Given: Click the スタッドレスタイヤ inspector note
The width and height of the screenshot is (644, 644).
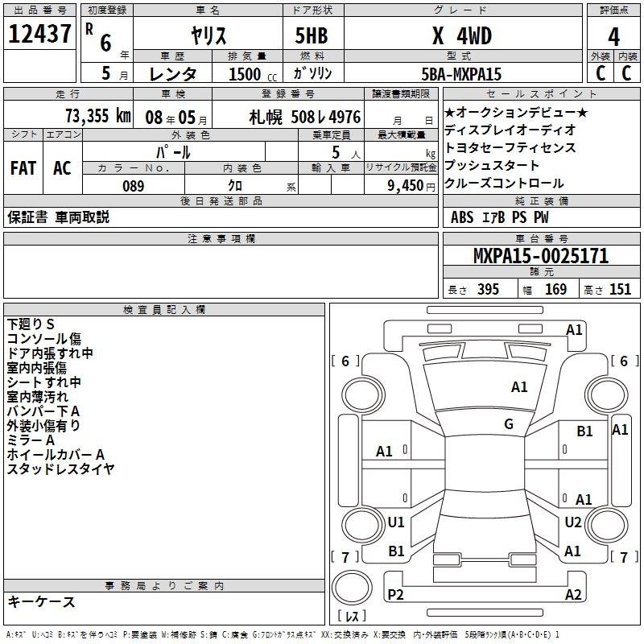Looking at the screenshot, I should tap(60, 469).
